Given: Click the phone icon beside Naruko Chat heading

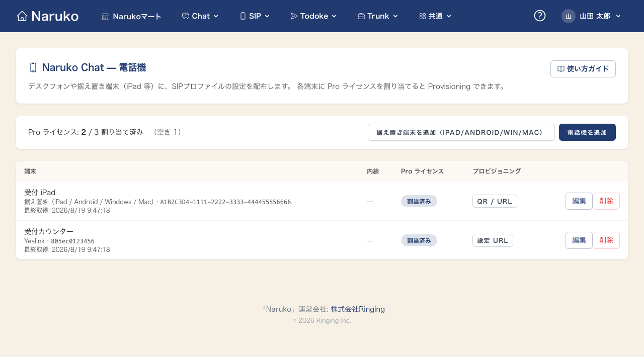Looking at the screenshot, I should (x=33, y=67).
